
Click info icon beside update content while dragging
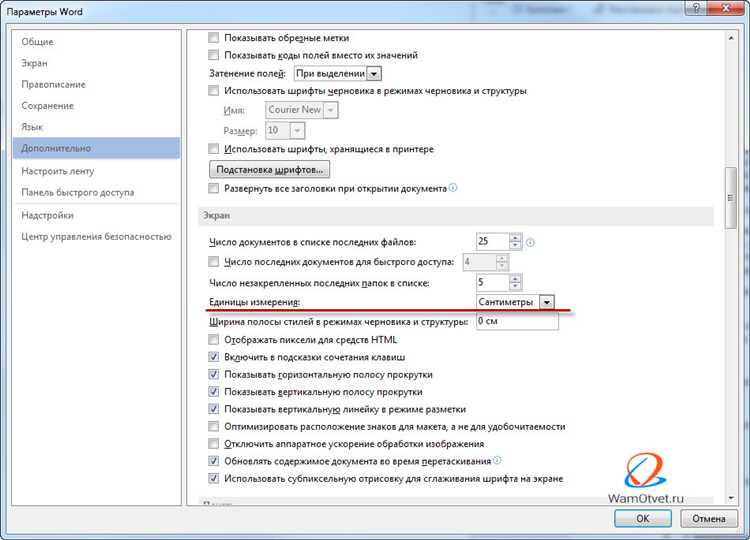click(x=497, y=460)
